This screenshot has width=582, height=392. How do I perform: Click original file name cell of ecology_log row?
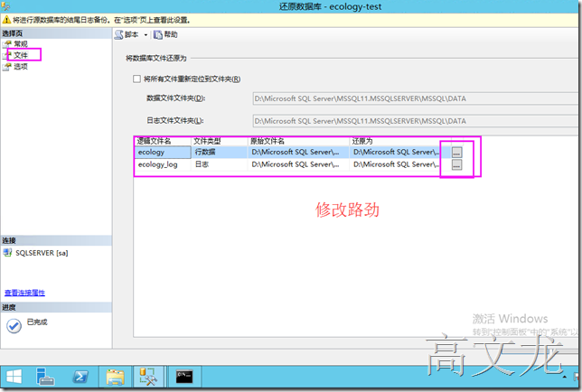tap(298, 164)
